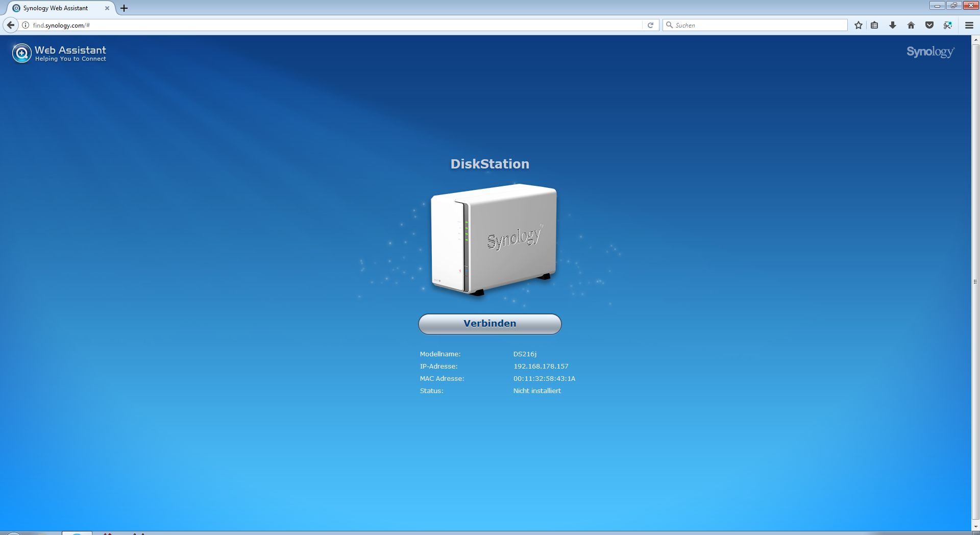Close the Synology Web Assistant tab
The height and width of the screenshot is (535, 980).
point(107,8)
